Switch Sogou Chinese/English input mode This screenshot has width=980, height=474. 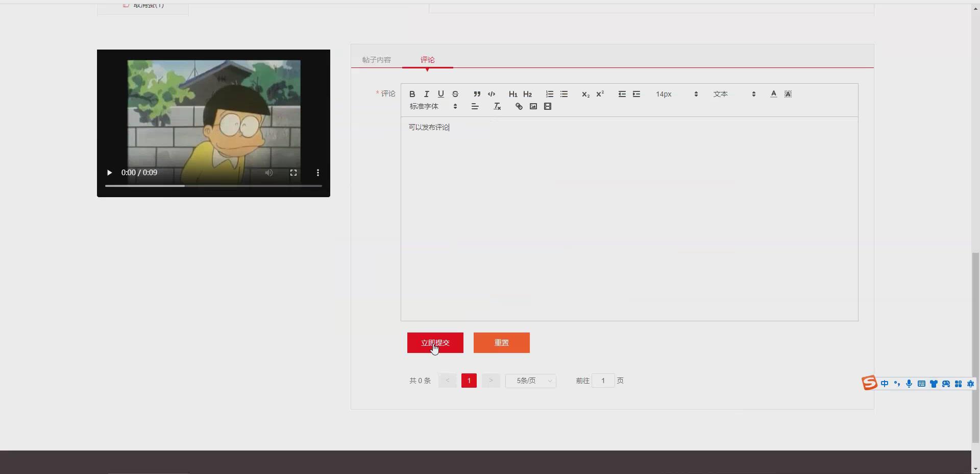pos(885,384)
